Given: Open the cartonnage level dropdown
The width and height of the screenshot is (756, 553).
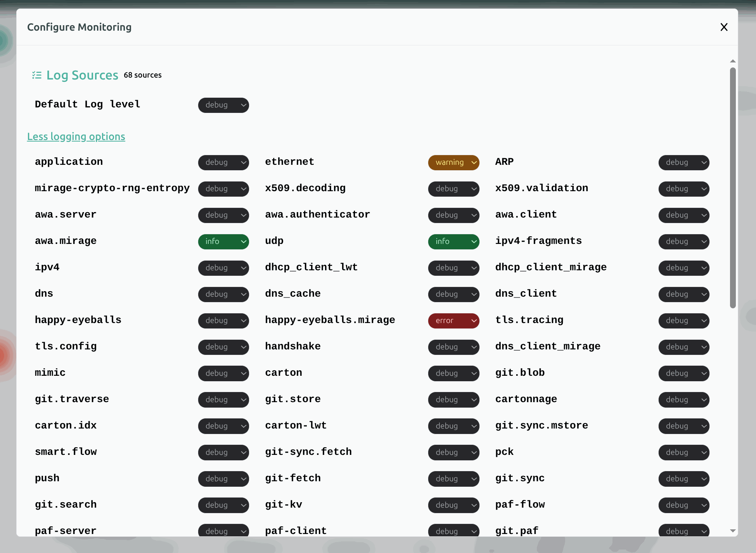Looking at the screenshot, I should (x=684, y=400).
